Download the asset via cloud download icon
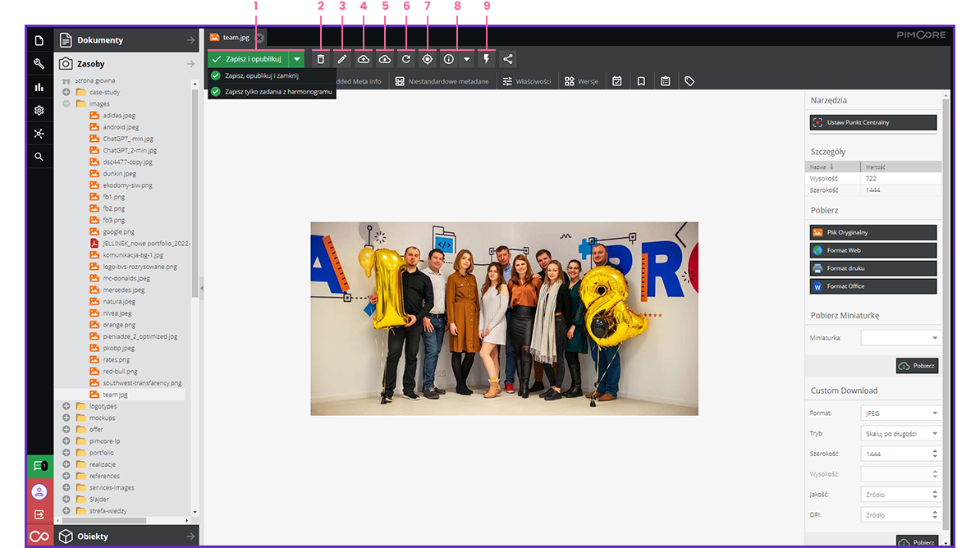Image resolution: width=980 pixels, height=548 pixels. (x=384, y=58)
